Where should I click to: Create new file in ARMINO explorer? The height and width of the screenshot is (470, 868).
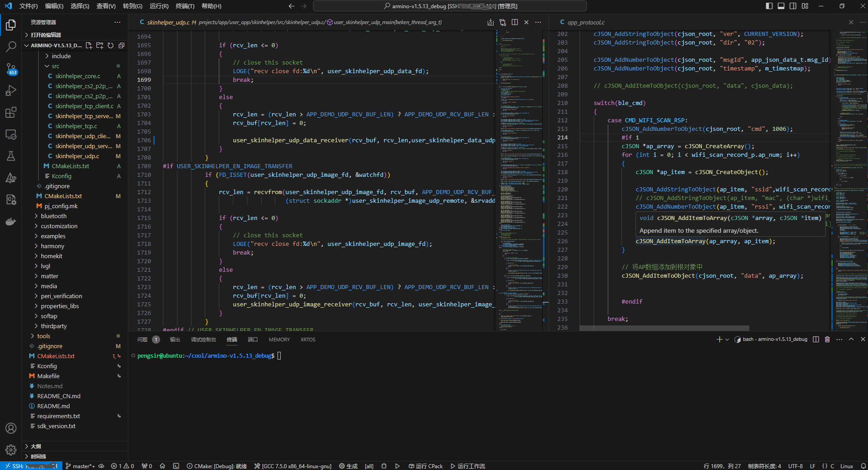point(89,45)
